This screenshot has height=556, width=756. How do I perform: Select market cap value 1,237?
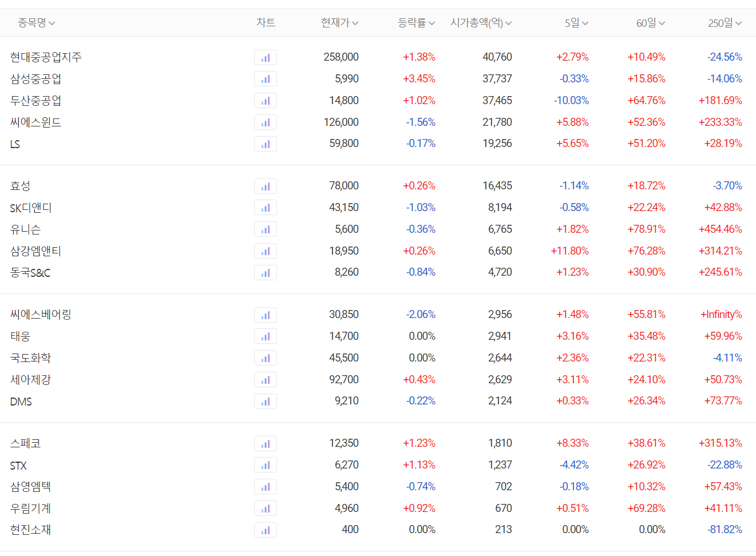coord(500,465)
